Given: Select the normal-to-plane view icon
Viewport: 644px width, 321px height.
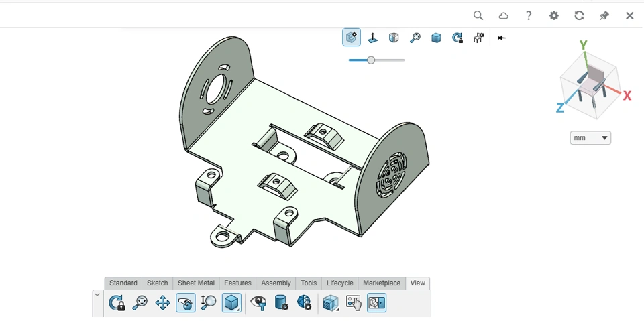Looking at the screenshot, I should (372, 38).
